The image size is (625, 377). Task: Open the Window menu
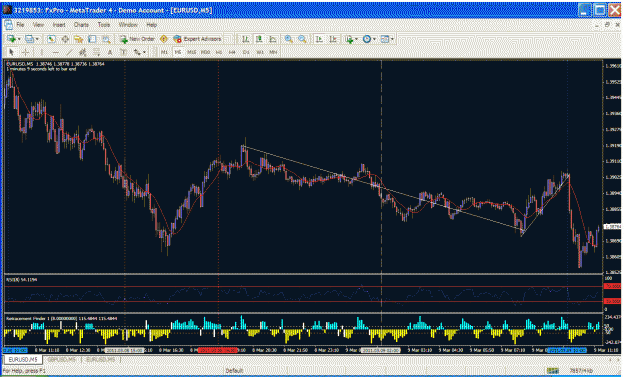(x=128, y=25)
